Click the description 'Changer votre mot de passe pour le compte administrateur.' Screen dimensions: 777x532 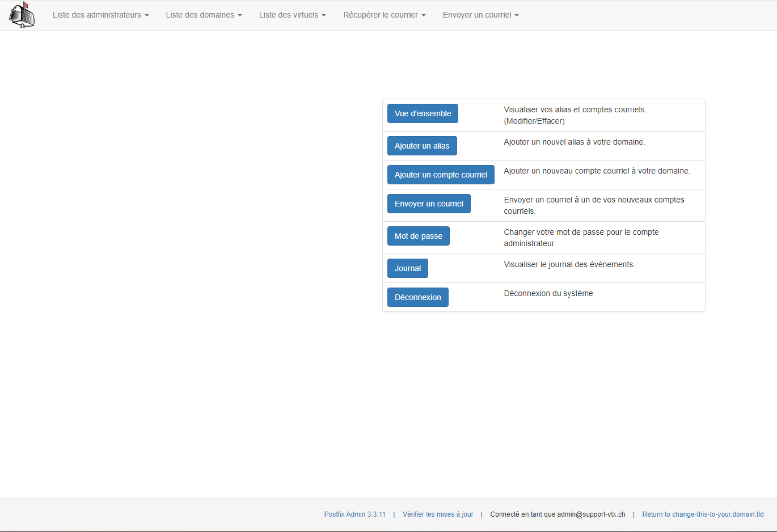coord(581,238)
